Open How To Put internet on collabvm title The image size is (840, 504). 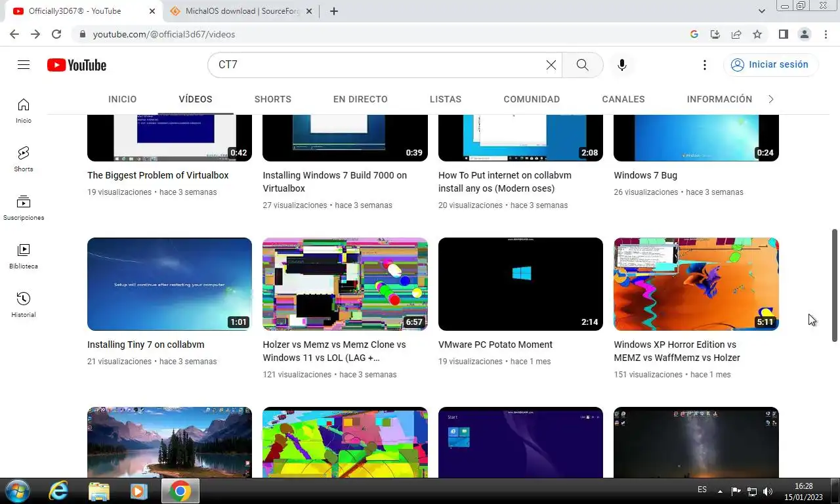[505, 182]
